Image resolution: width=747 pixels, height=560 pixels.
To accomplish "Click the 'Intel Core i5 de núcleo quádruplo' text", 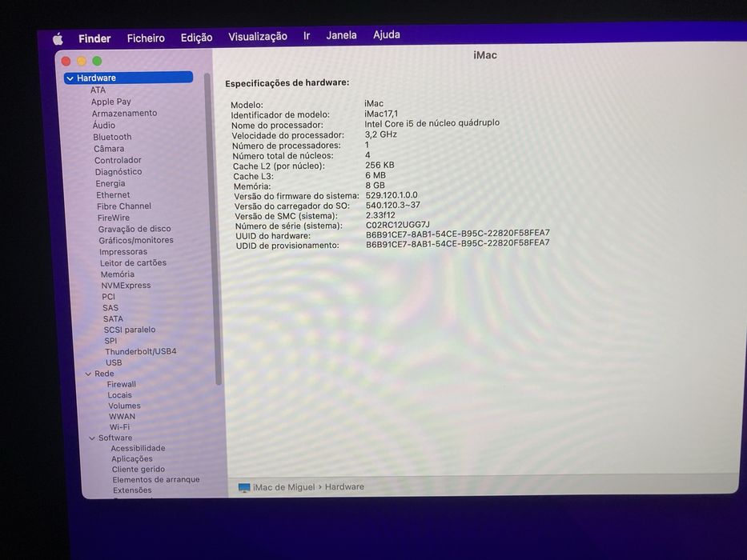I will click(432, 123).
